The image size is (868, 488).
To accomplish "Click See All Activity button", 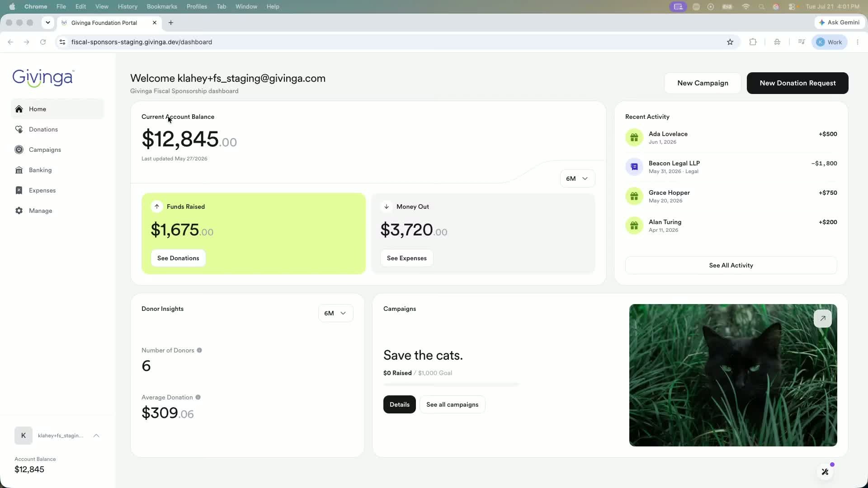I will [731, 265].
